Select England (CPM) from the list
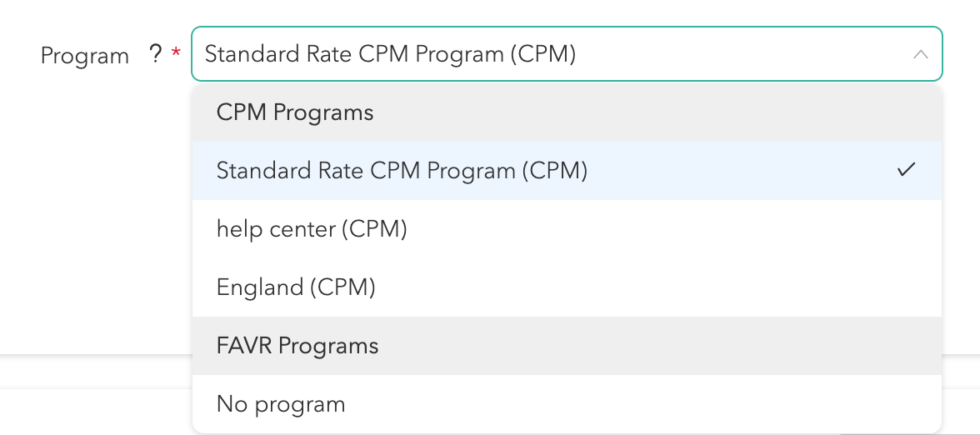 [296, 287]
